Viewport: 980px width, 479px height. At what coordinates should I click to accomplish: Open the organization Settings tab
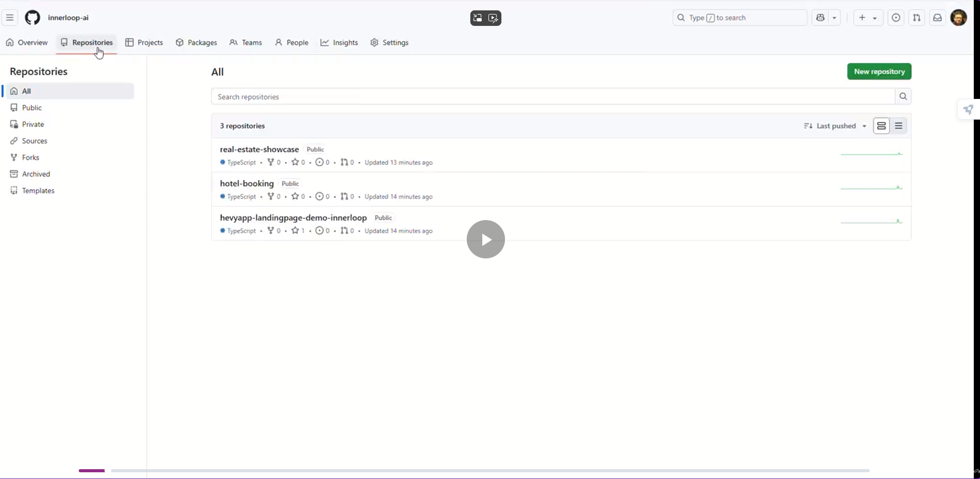(390, 42)
